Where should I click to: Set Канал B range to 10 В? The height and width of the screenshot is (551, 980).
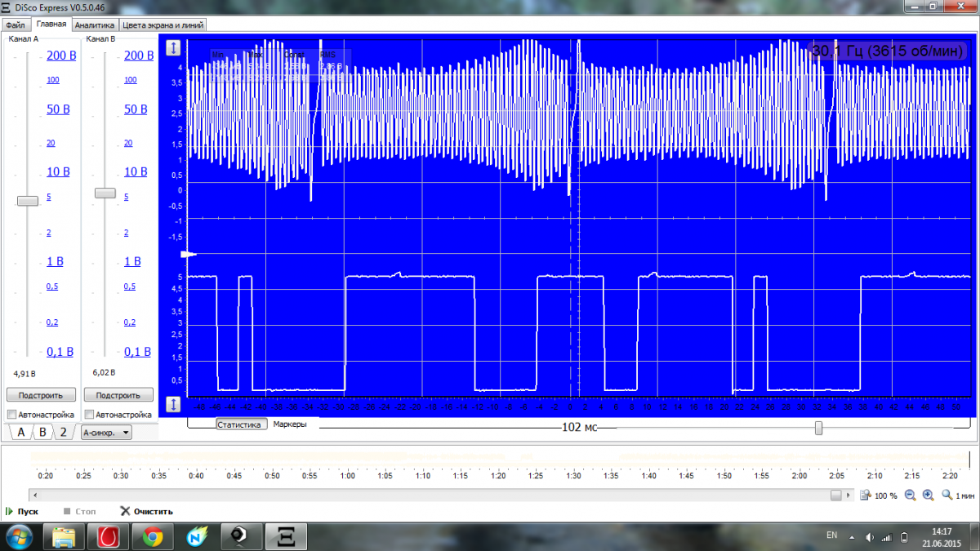tap(136, 172)
